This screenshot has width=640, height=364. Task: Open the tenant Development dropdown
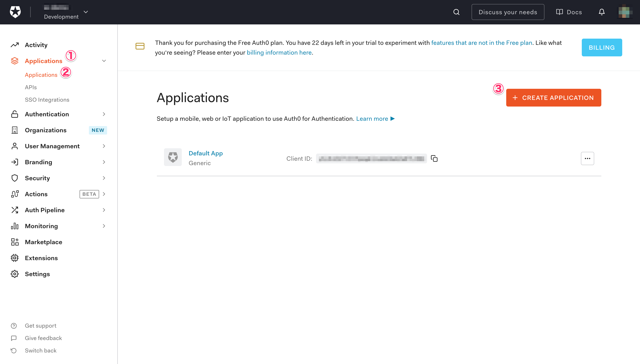coord(86,12)
